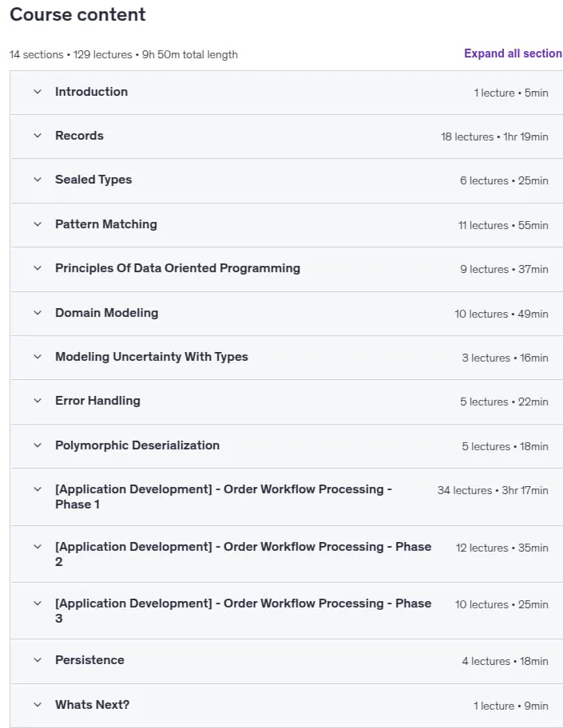Screen dimensions: 563x728
Task: Select the Pattern Matching section title
Action: (x=106, y=224)
